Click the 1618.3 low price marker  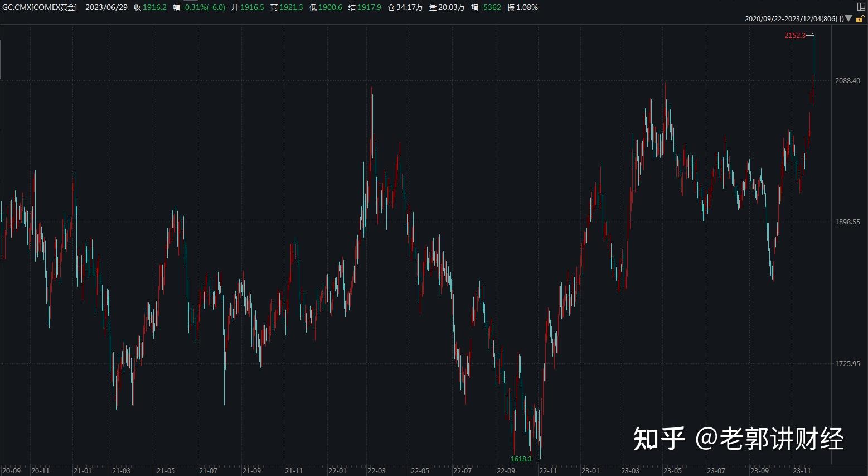(521, 459)
